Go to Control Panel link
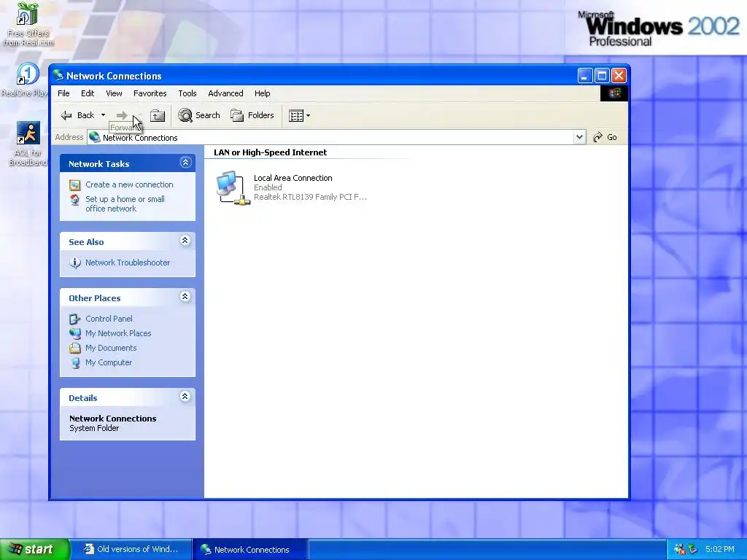Screen dimensions: 747x560 click(109, 319)
